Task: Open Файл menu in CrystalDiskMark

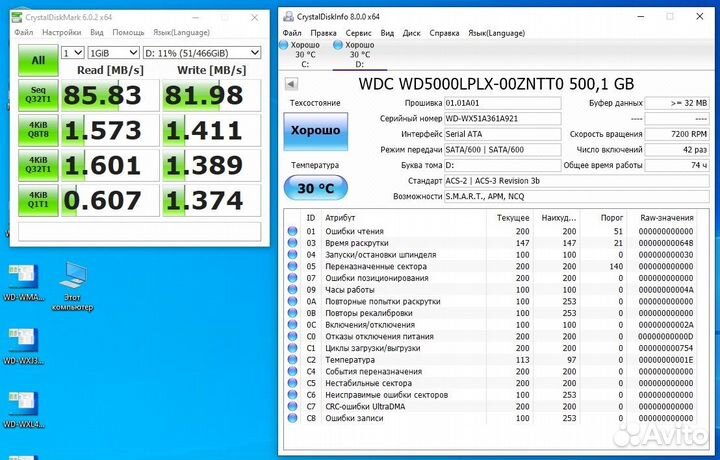Action: (23, 33)
